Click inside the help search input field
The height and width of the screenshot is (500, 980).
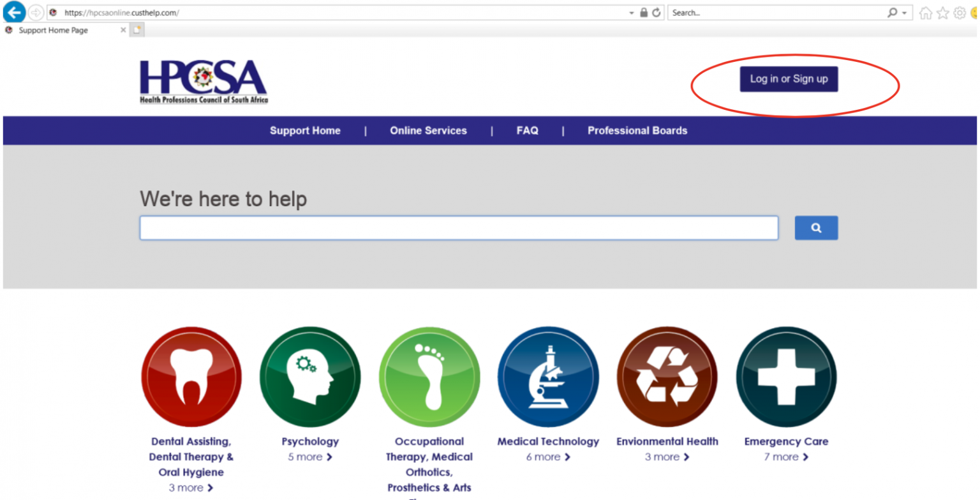pyautogui.click(x=458, y=227)
